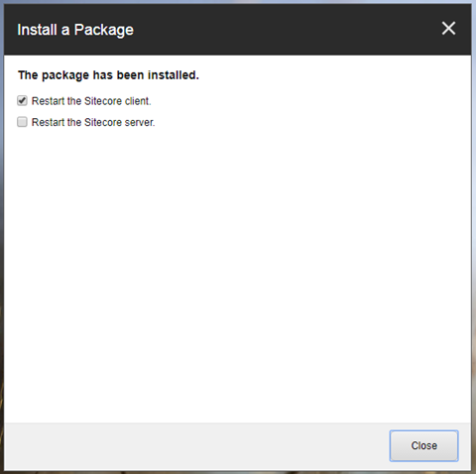This screenshot has width=476, height=474.
Task: Click 'Sitecore' in the server restart option
Action: (103, 122)
